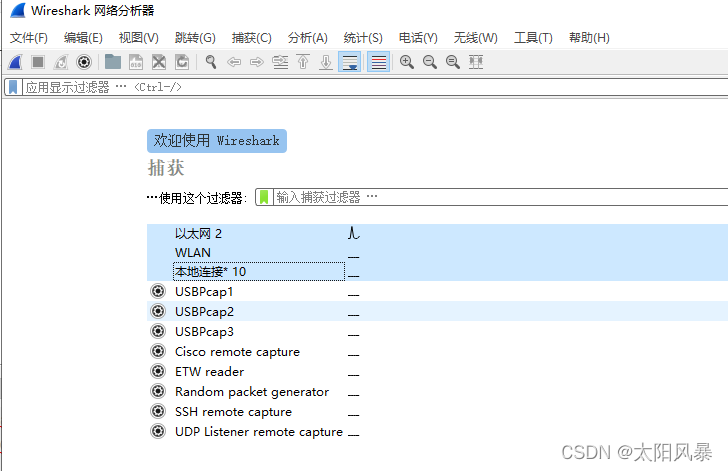Reset text to normal size icon
728x471 pixels.
453,62
